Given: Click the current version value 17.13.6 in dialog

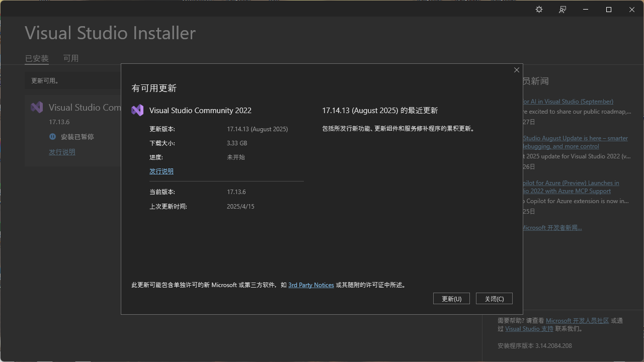Looking at the screenshot, I should click(236, 192).
